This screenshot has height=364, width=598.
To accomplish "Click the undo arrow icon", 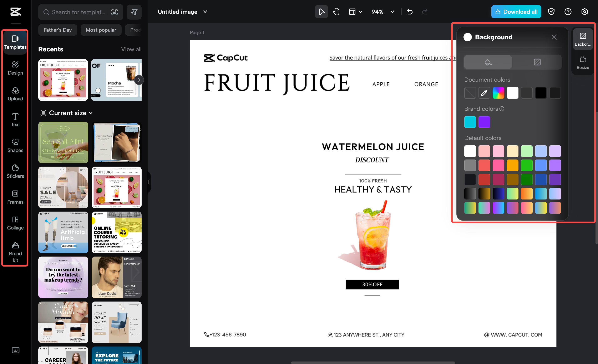I will click(410, 12).
